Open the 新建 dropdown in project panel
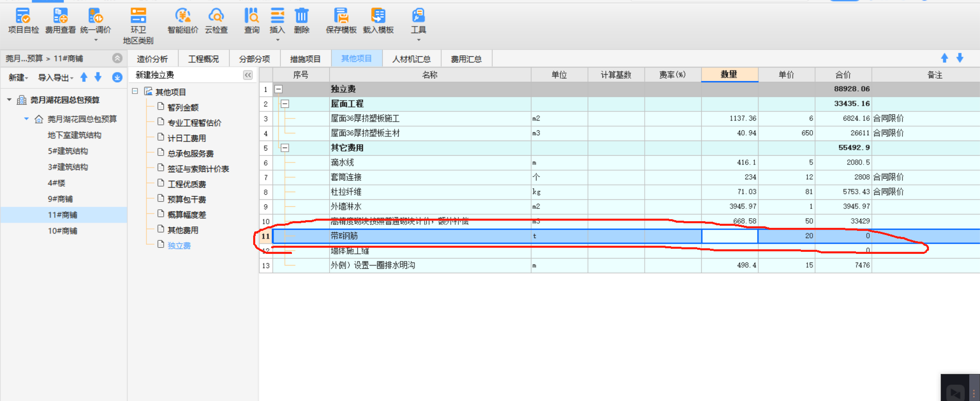 (18, 78)
